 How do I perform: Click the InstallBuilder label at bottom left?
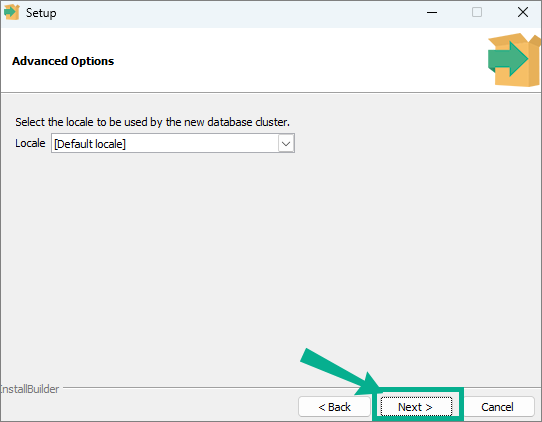(x=29, y=389)
